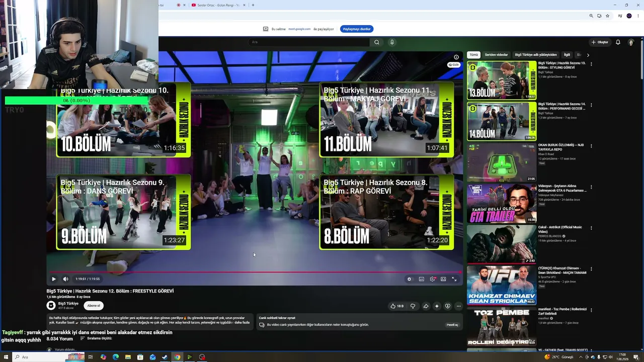Open YouTube notifications bell

click(618, 42)
